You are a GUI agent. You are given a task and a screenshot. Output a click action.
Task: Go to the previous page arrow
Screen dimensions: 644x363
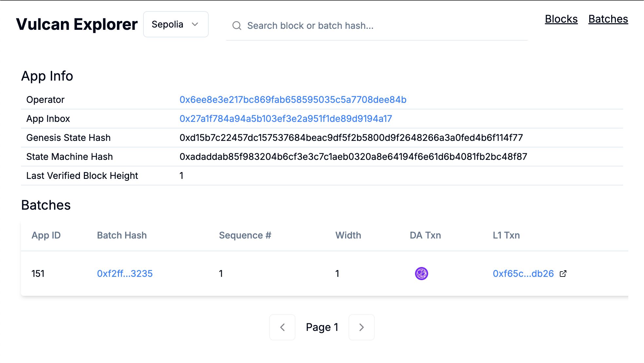point(282,327)
